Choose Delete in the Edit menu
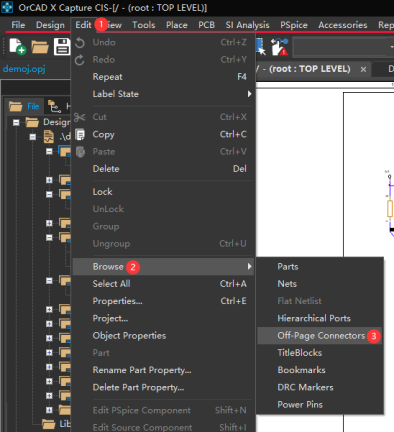Screen dimensions: 394x432 click(163, 169)
